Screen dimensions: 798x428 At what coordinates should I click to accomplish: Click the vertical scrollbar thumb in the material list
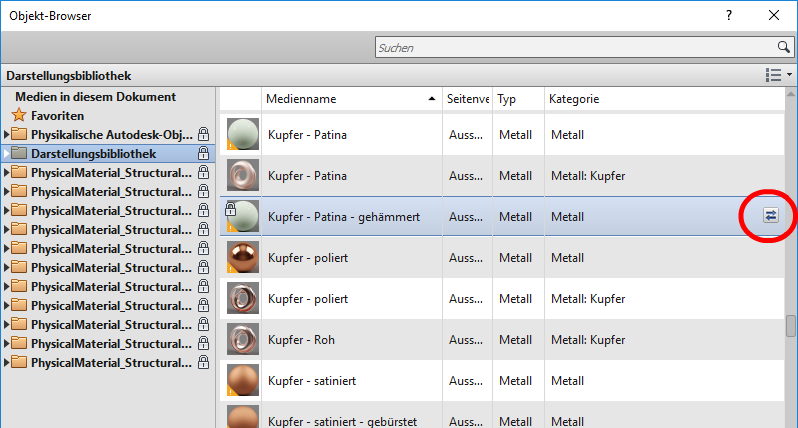[x=790, y=327]
